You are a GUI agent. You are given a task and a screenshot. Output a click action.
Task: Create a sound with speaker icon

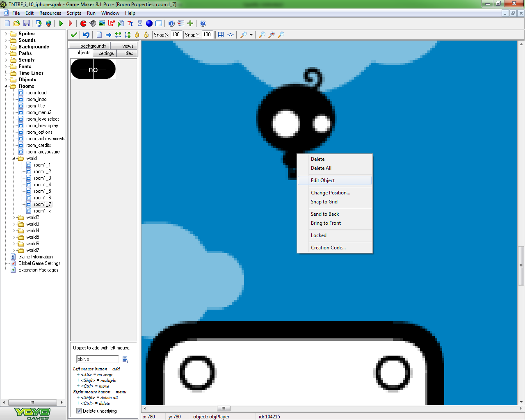(x=93, y=23)
